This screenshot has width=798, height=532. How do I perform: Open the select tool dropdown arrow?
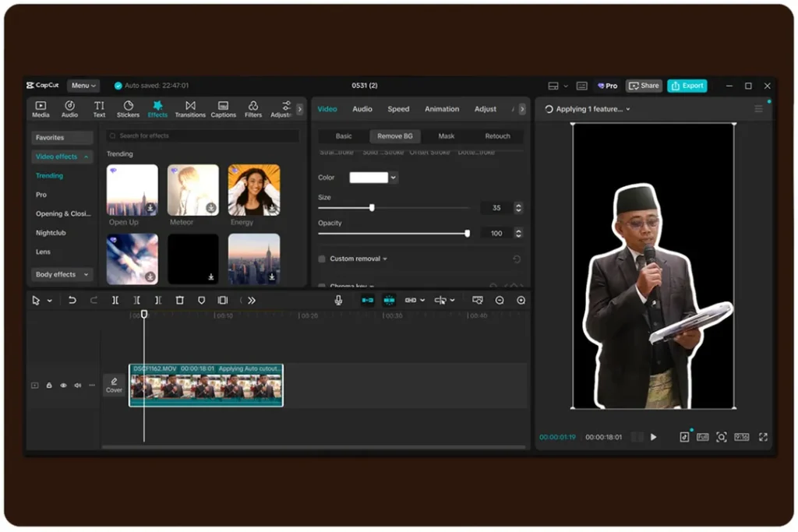coord(49,301)
